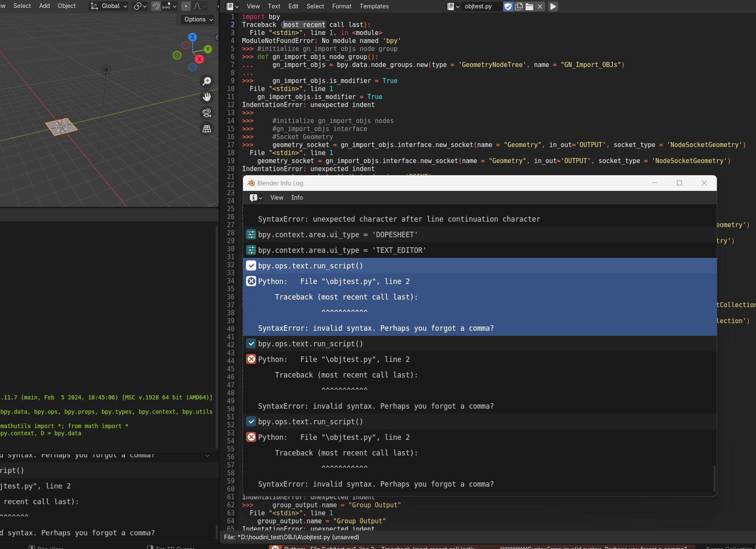Minimize the Blender Info Log window

click(655, 183)
